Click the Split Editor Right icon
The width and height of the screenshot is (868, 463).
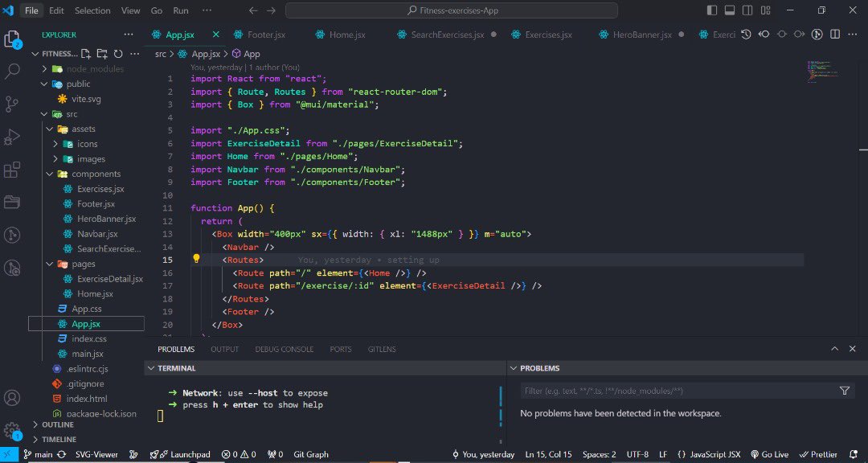(835, 35)
